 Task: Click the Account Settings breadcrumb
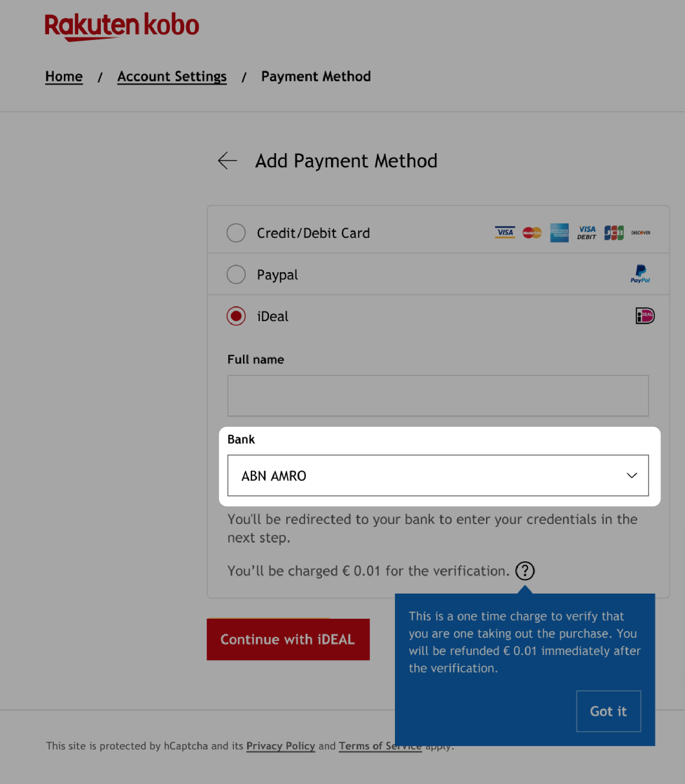pyautogui.click(x=171, y=76)
